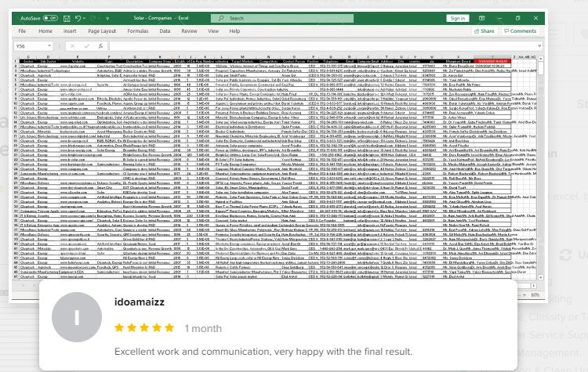The width and height of the screenshot is (588, 372).
Task: Switch to the Home tab
Action: pos(45,31)
